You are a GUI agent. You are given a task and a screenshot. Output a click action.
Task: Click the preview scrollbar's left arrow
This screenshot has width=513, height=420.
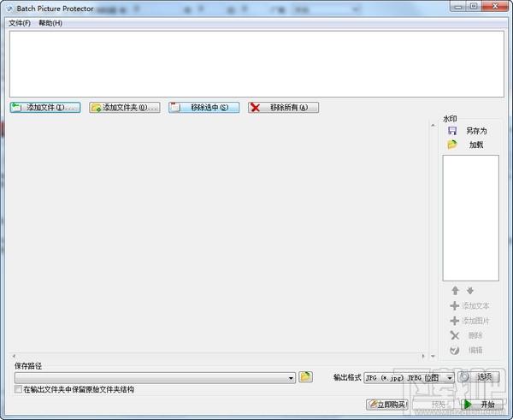[14, 356]
